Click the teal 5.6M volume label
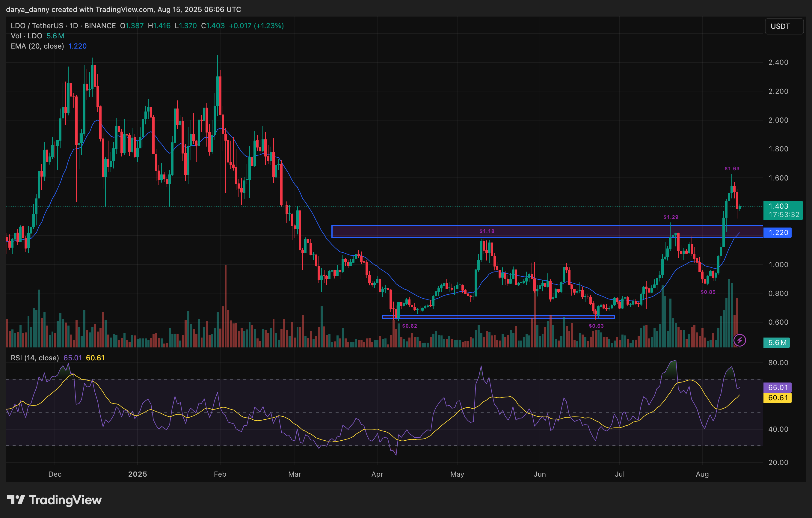 777,343
